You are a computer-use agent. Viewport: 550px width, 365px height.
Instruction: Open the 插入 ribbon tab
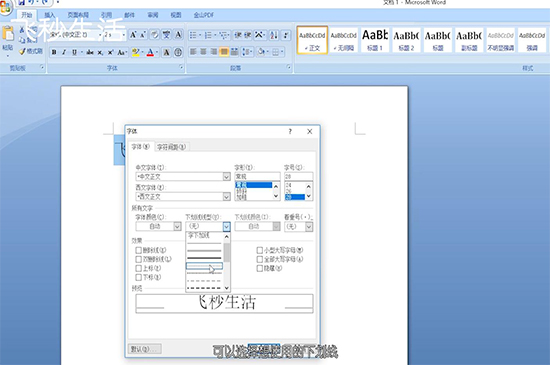pyautogui.click(x=49, y=15)
